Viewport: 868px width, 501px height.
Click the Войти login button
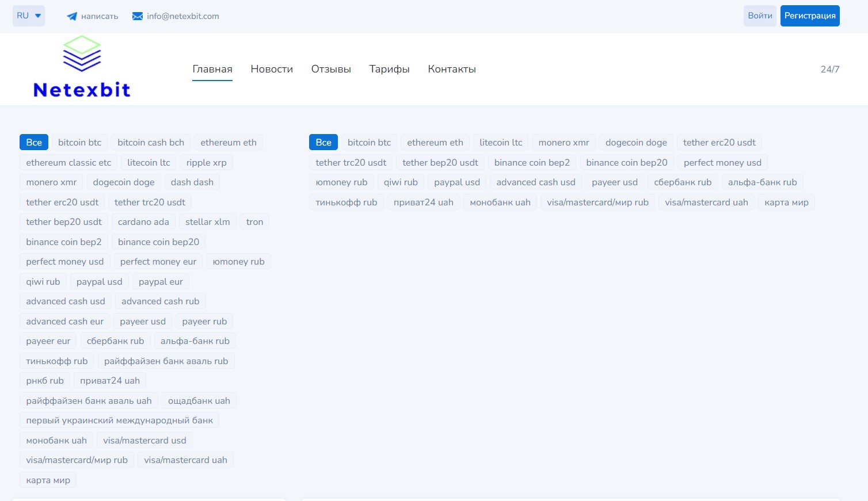coord(760,16)
